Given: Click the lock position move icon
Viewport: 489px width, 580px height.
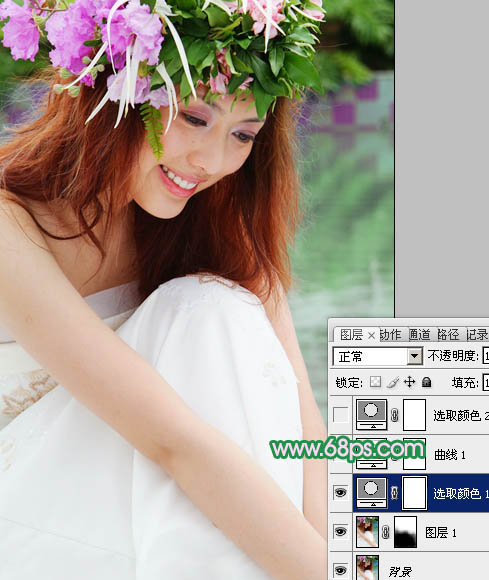Looking at the screenshot, I should pos(409,382).
